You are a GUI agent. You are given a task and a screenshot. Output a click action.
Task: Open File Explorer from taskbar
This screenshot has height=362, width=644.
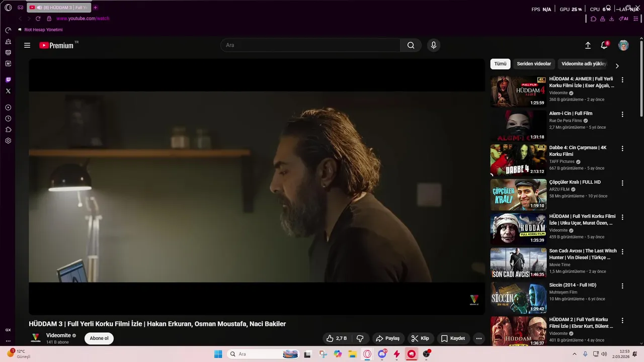coord(353,354)
